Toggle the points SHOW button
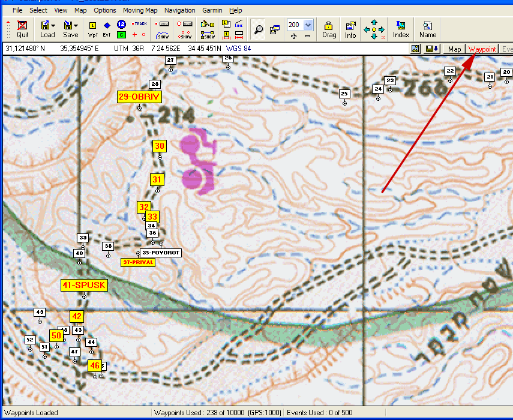Screen dimensions: 513x420 pos(185,35)
